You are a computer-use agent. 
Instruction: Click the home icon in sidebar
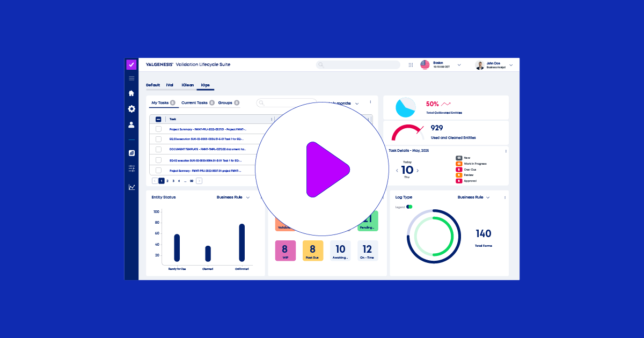pyautogui.click(x=131, y=93)
